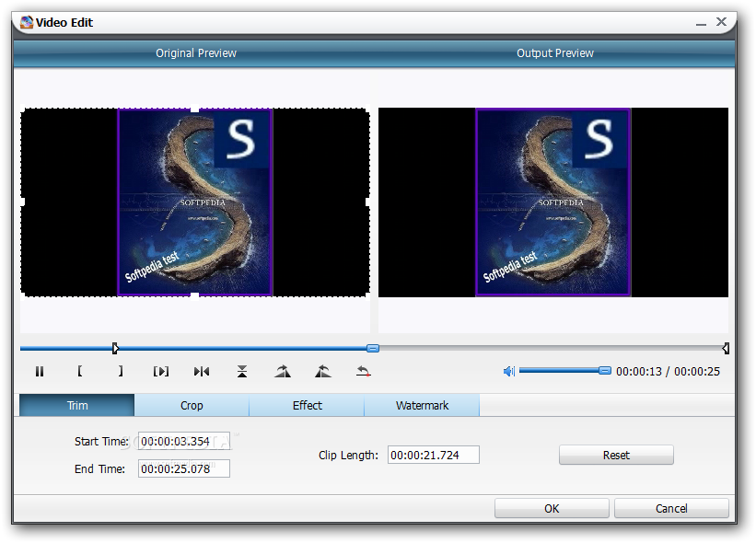Flip video horizontally
The image size is (756, 543).
coord(202,372)
